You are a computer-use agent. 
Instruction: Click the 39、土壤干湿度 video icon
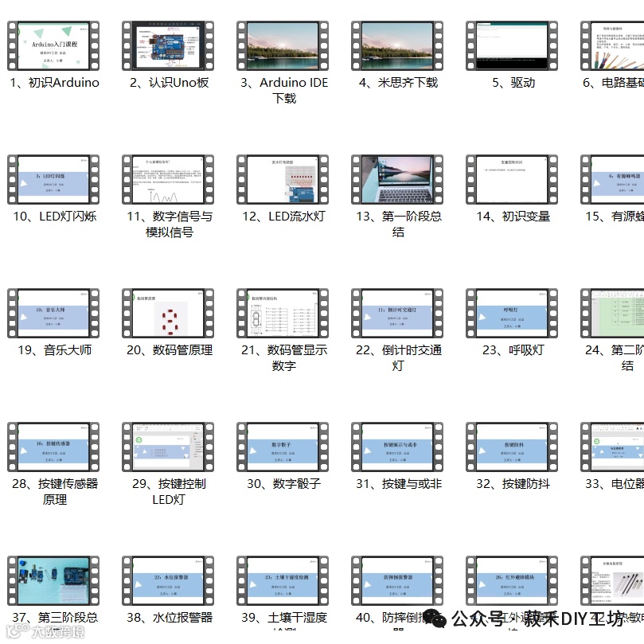point(283,581)
